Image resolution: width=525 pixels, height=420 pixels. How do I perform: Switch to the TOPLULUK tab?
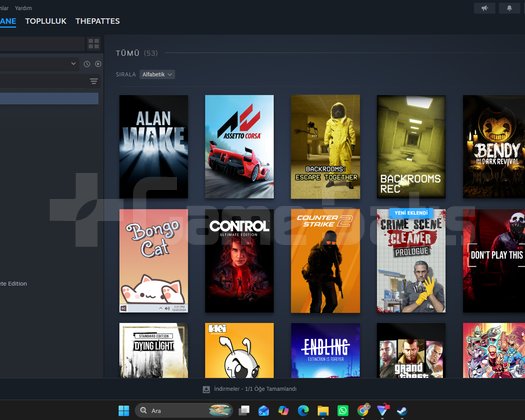(46, 21)
